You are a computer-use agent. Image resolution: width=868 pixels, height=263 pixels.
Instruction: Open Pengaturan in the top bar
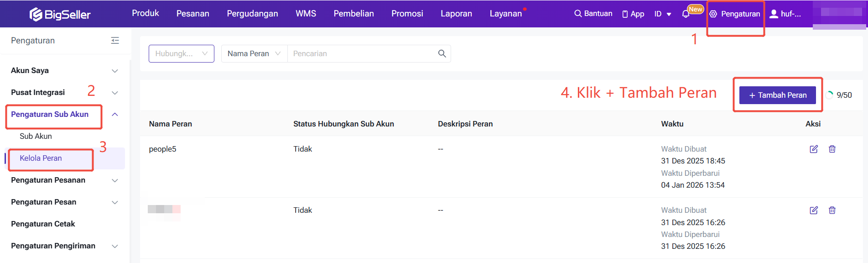tap(735, 14)
